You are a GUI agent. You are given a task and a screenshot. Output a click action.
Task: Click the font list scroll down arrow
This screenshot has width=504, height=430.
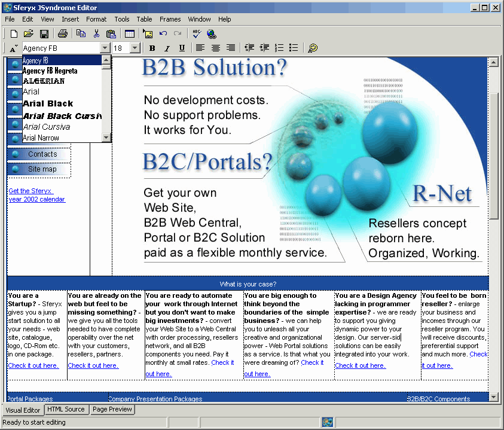[x=106, y=138]
